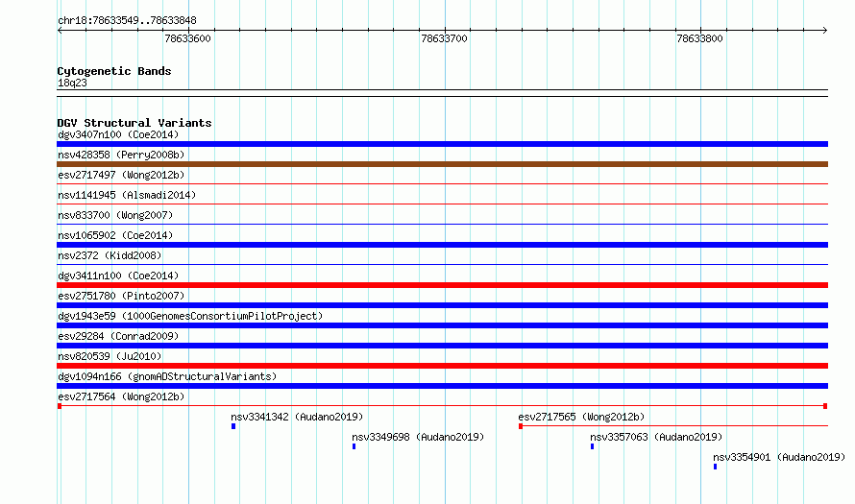Viewport: 855px width, 504px height.
Task: Select the blue marker under nsv3357063
Action: tap(592, 446)
